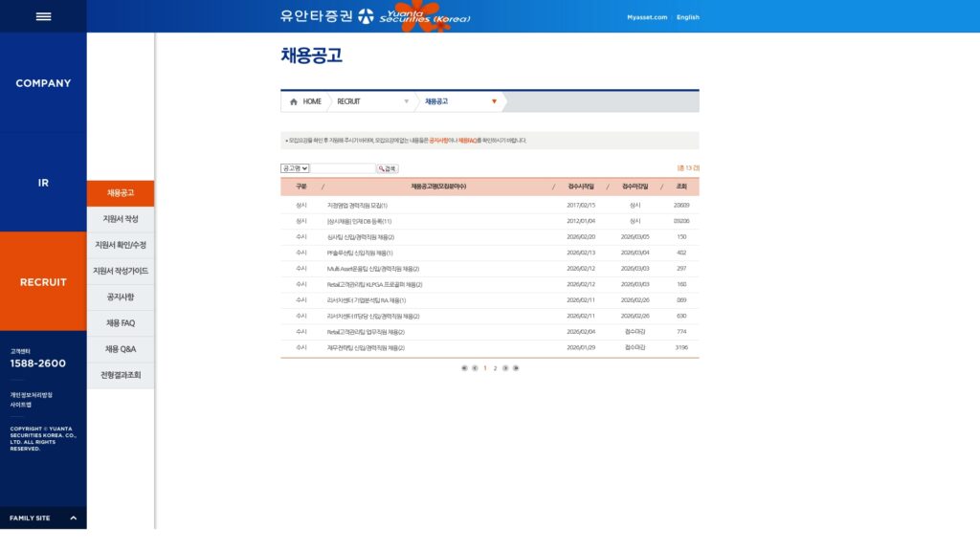
Task: Collapse the FAMILY SITE panel chevron
Action: (72, 518)
